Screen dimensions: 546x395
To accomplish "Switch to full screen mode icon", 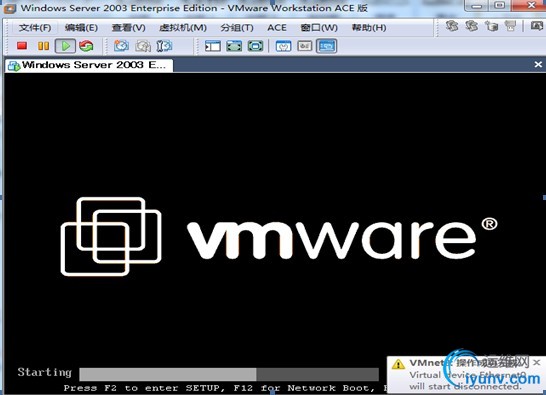I will click(234, 46).
